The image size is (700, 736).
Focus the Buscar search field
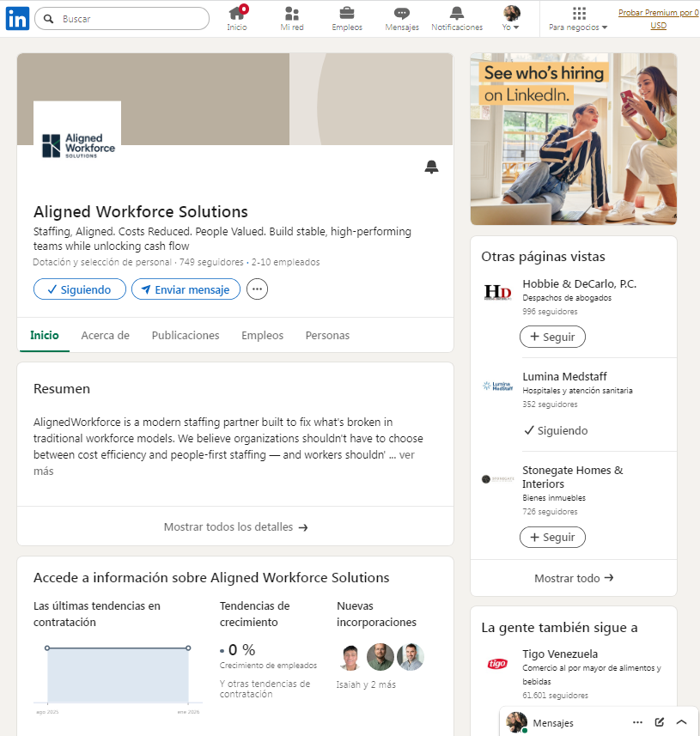122,19
